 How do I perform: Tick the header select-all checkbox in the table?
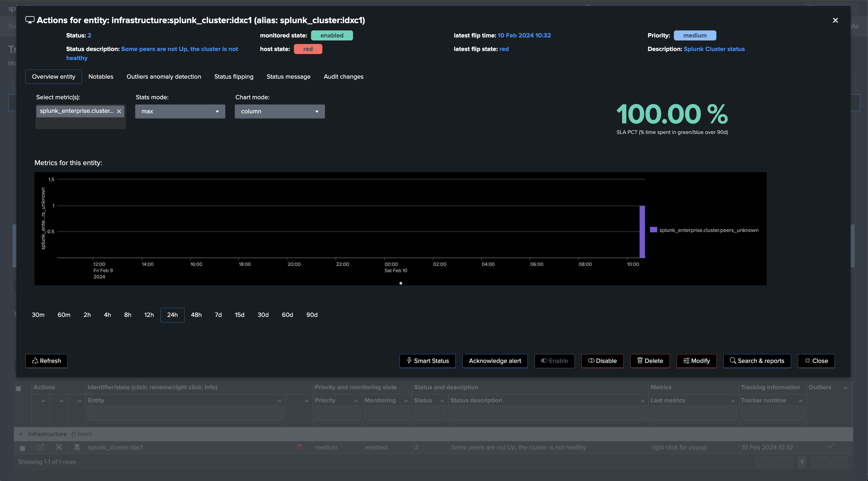(x=19, y=389)
